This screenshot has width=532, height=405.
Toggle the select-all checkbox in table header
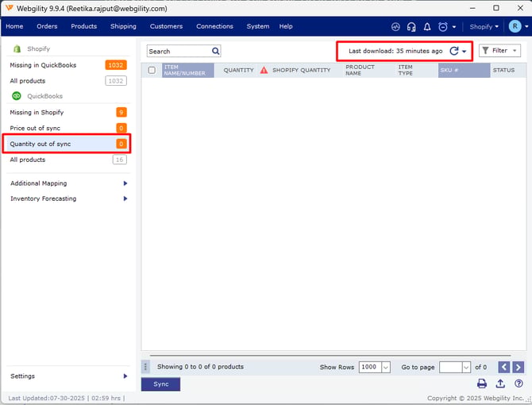click(152, 70)
